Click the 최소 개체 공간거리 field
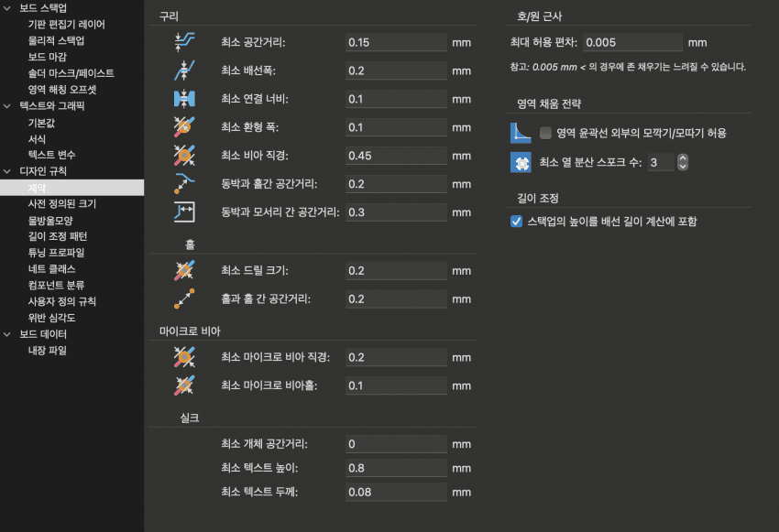 point(396,444)
